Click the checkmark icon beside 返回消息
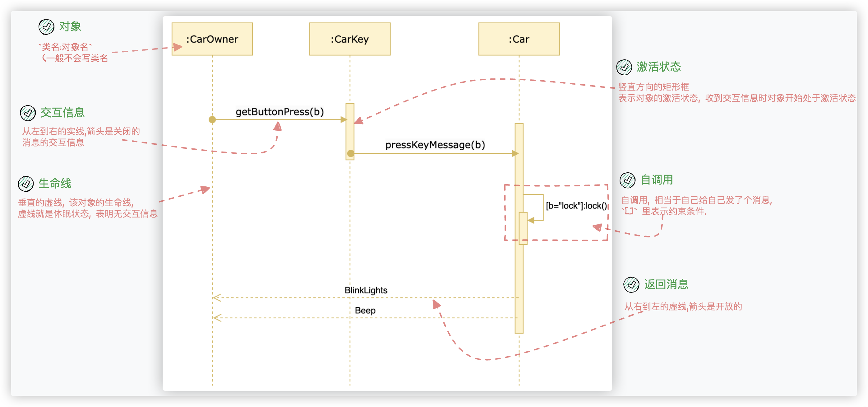868x407 pixels. pos(631,285)
